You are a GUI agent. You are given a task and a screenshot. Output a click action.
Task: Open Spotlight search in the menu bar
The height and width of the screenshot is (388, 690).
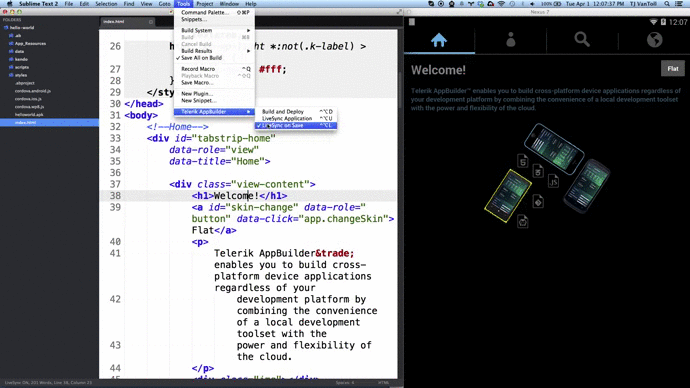click(667, 4)
